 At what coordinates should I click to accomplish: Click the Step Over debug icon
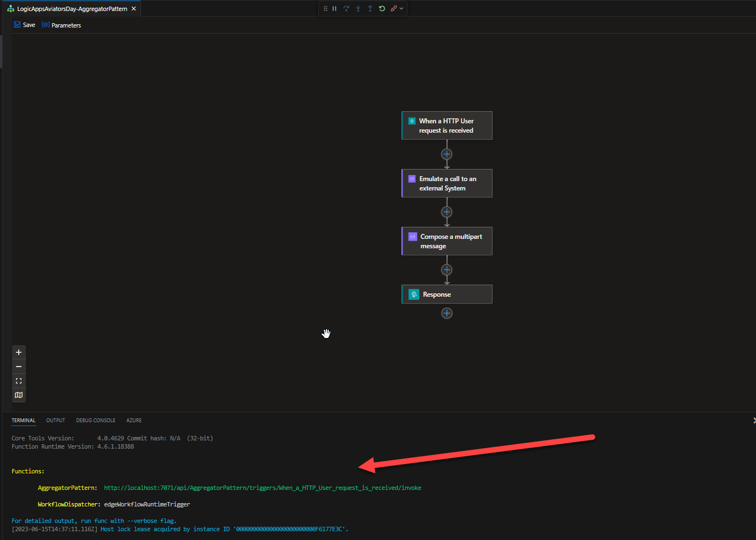pos(346,9)
